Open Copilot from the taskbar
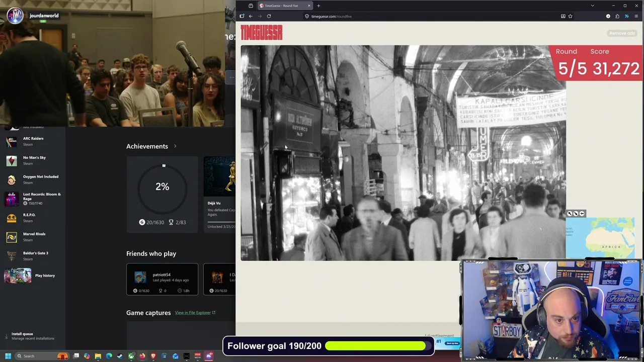644x362 pixels. click(87, 356)
